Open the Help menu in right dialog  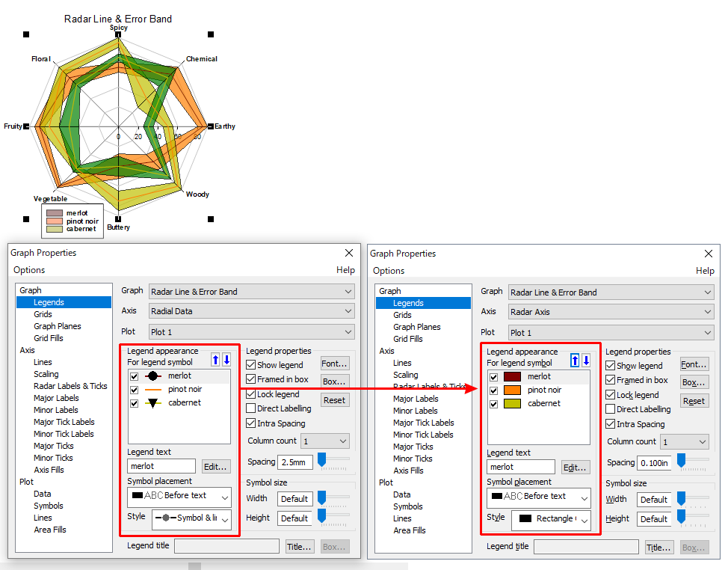(x=705, y=271)
